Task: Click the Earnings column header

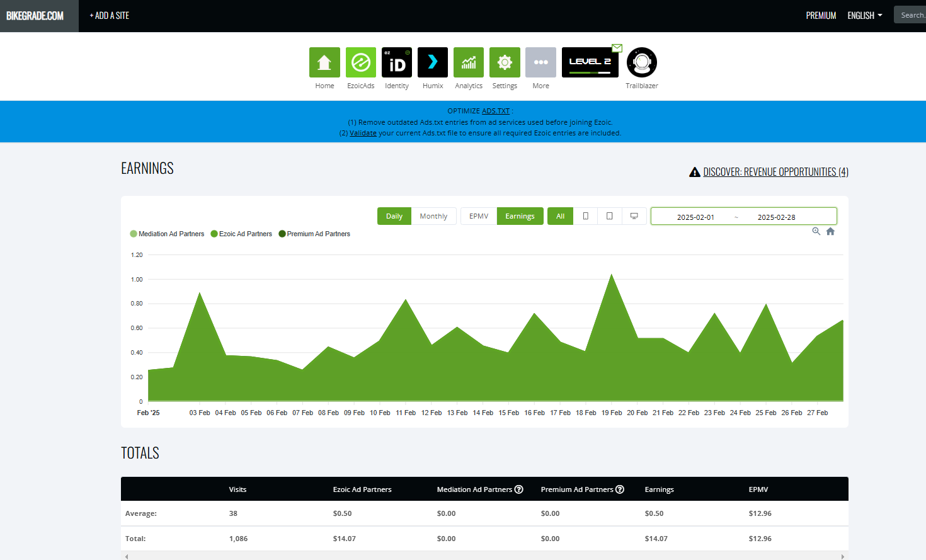Action: pyautogui.click(x=659, y=489)
